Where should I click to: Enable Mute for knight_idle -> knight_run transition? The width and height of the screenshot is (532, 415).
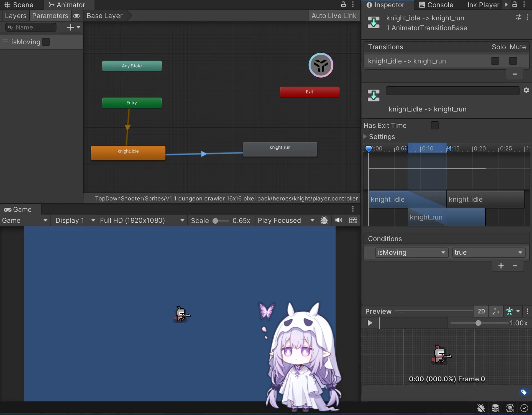pyautogui.click(x=513, y=61)
